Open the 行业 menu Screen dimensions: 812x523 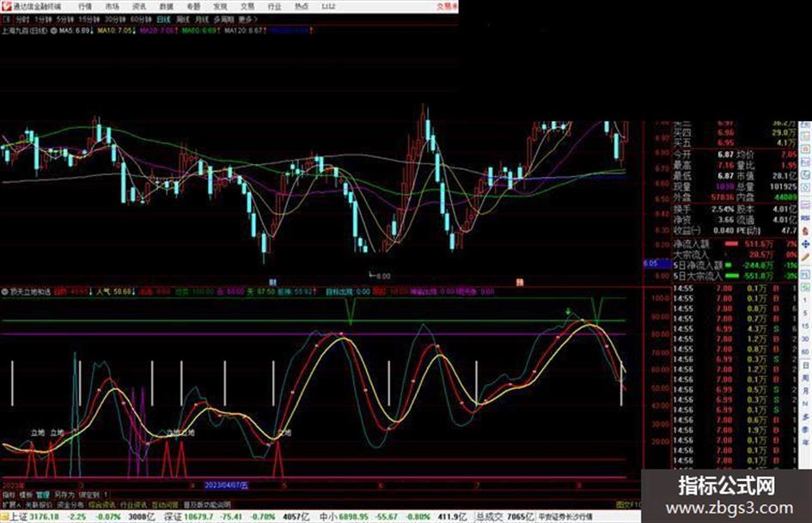[x=274, y=6]
